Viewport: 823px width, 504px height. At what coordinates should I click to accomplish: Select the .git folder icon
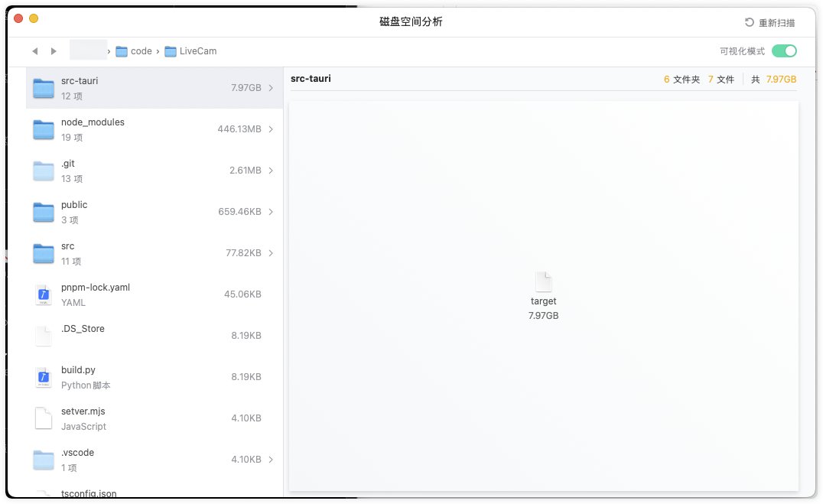[x=44, y=171]
